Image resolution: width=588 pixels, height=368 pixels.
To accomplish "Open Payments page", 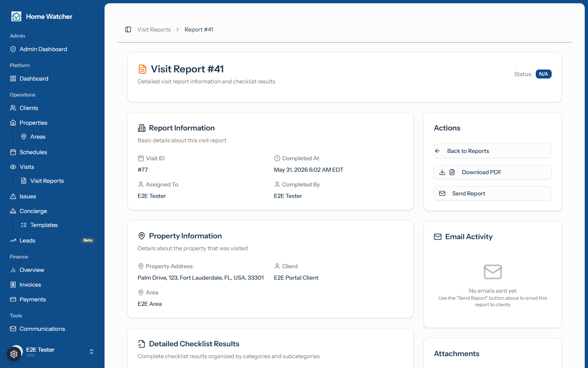I will (52, 299).
